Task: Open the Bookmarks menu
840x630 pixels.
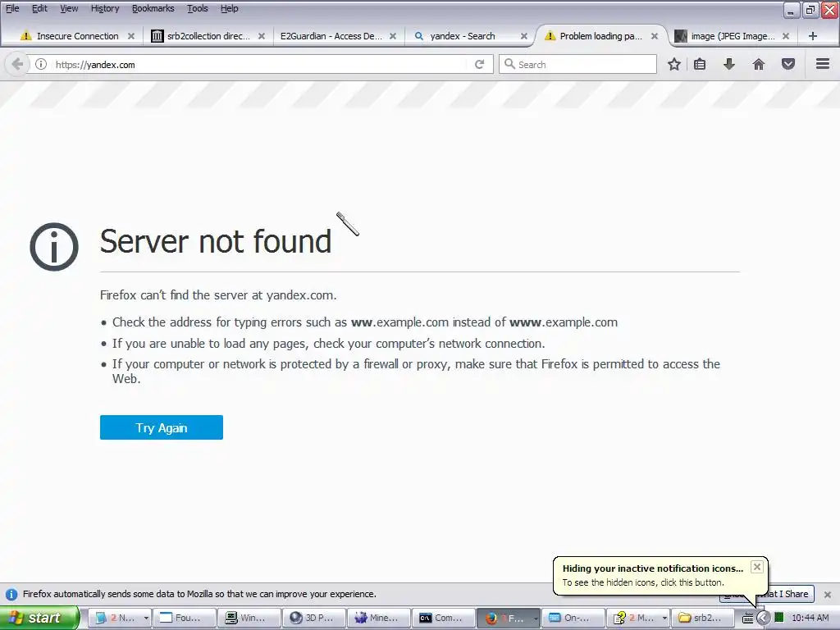Action: click(x=153, y=8)
